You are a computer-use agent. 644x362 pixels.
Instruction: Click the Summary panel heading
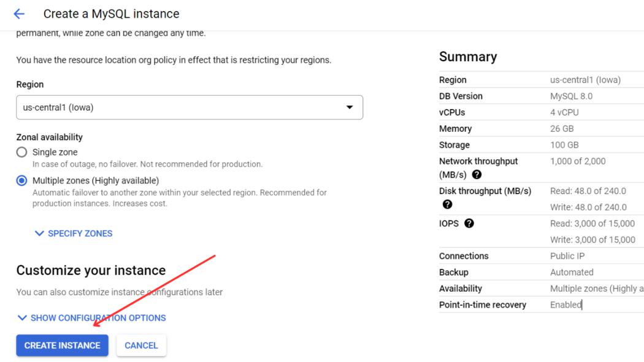pos(468,57)
